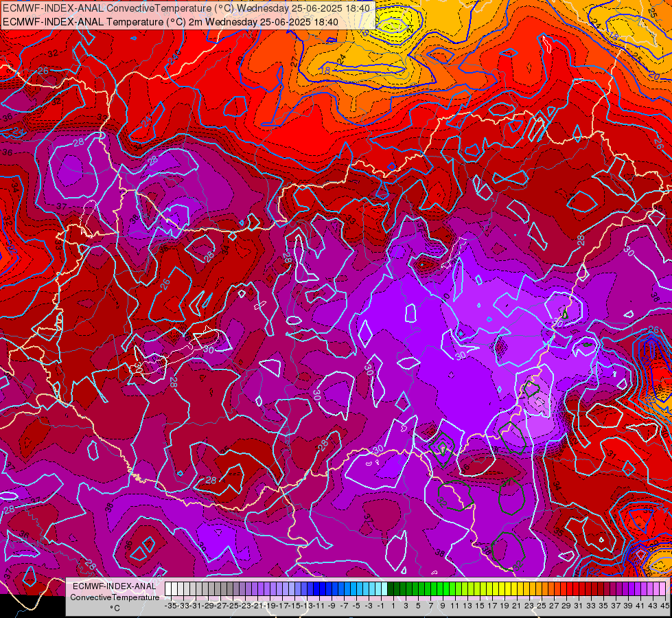Click the legend value 3
This screenshot has height=618, width=672.
(x=406, y=606)
